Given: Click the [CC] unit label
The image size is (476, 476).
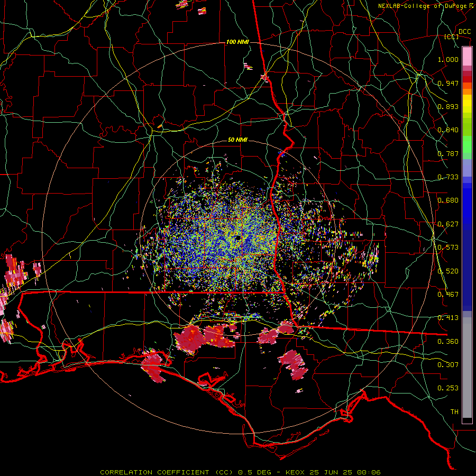Looking at the screenshot, I should tap(452, 36).
